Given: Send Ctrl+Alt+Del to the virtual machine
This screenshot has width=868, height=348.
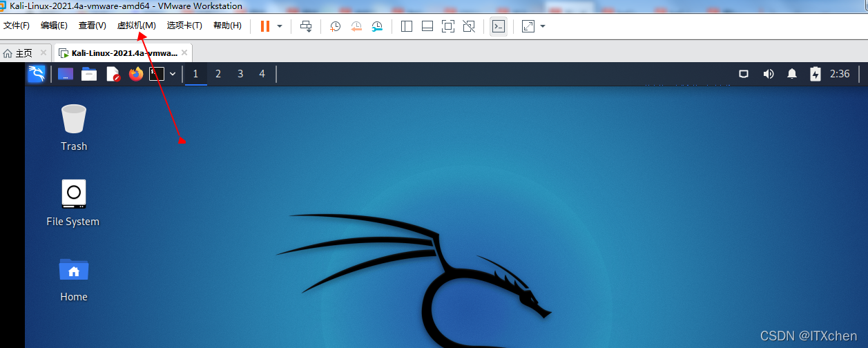Looking at the screenshot, I should [x=306, y=26].
